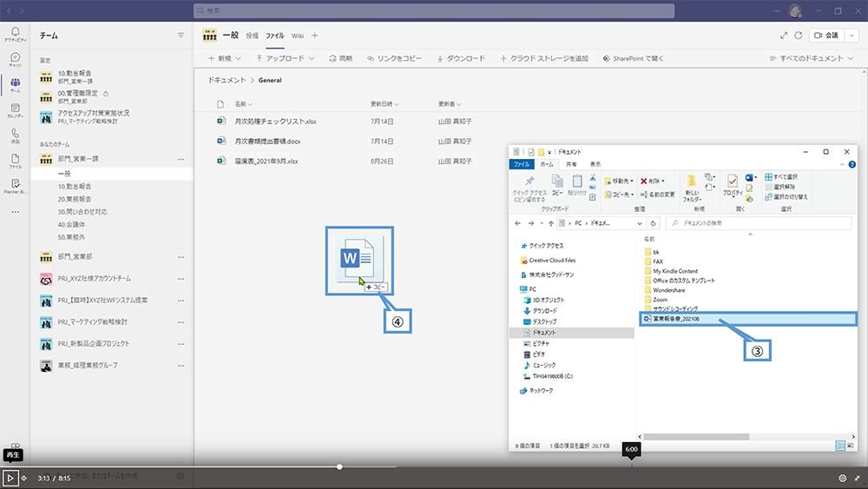Open more options for PRJ_新製品企画プロジェクト team

pyautogui.click(x=181, y=344)
